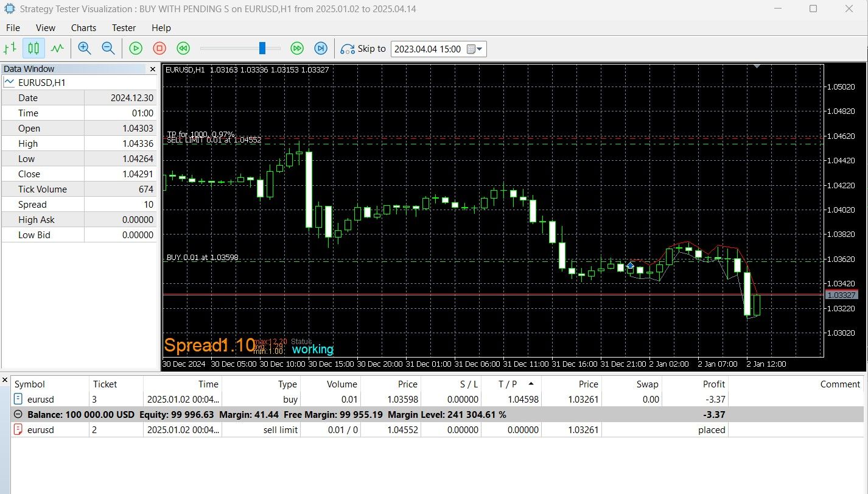Click the sell limit order icon for ticket 2
The width and height of the screenshot is (868, 494).
[18, 430]
